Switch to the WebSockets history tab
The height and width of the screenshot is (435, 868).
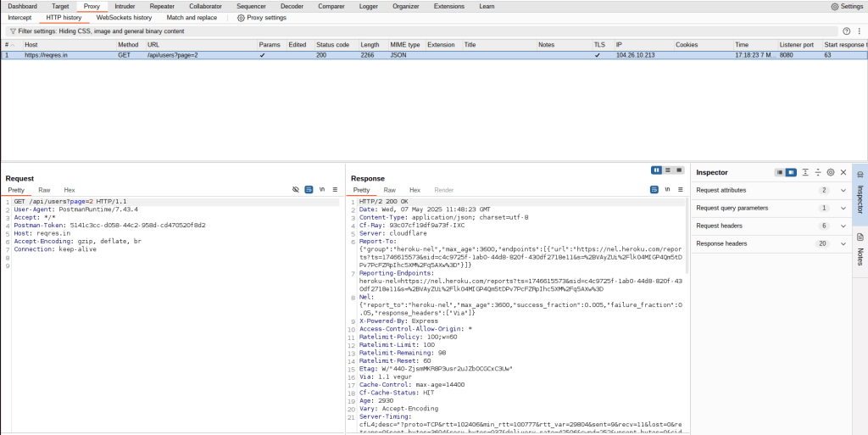click(x=124, y=17)
